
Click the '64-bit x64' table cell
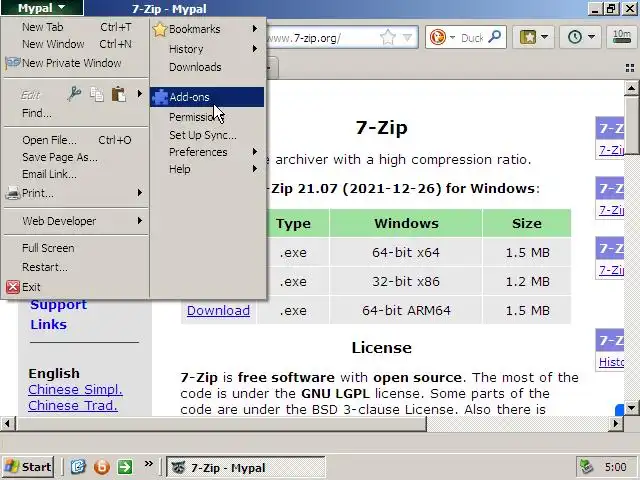406,253
